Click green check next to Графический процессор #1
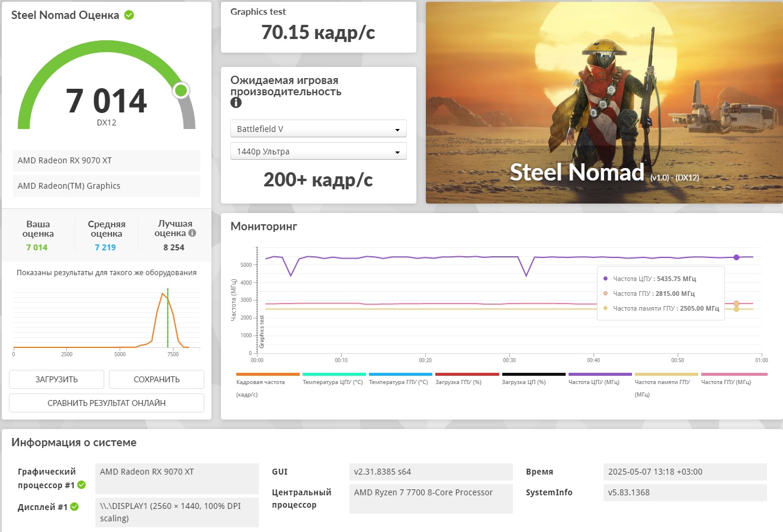 [82, 485]
